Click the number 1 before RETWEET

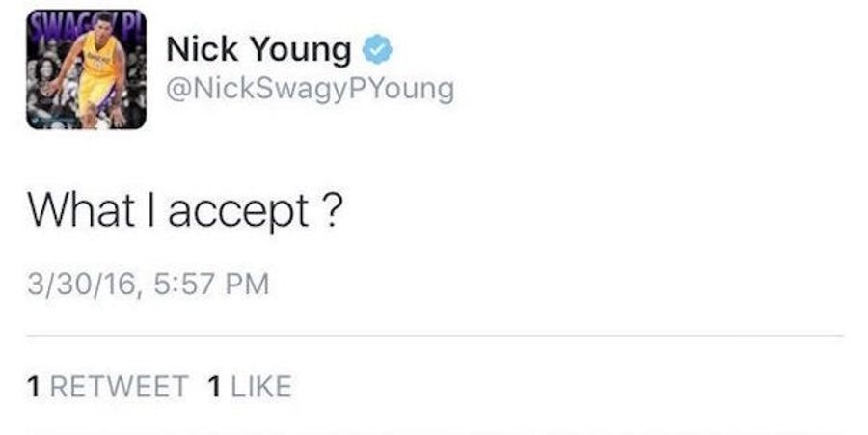(34, 387)
